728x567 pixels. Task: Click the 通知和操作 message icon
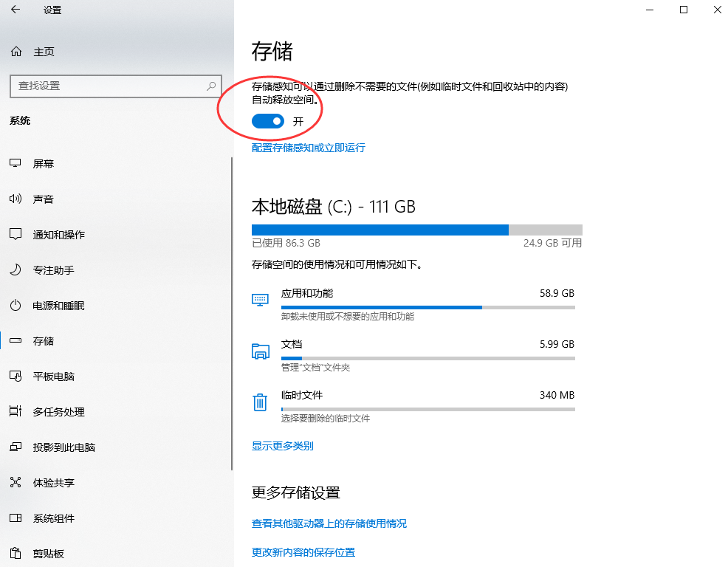tap(16, 234)
